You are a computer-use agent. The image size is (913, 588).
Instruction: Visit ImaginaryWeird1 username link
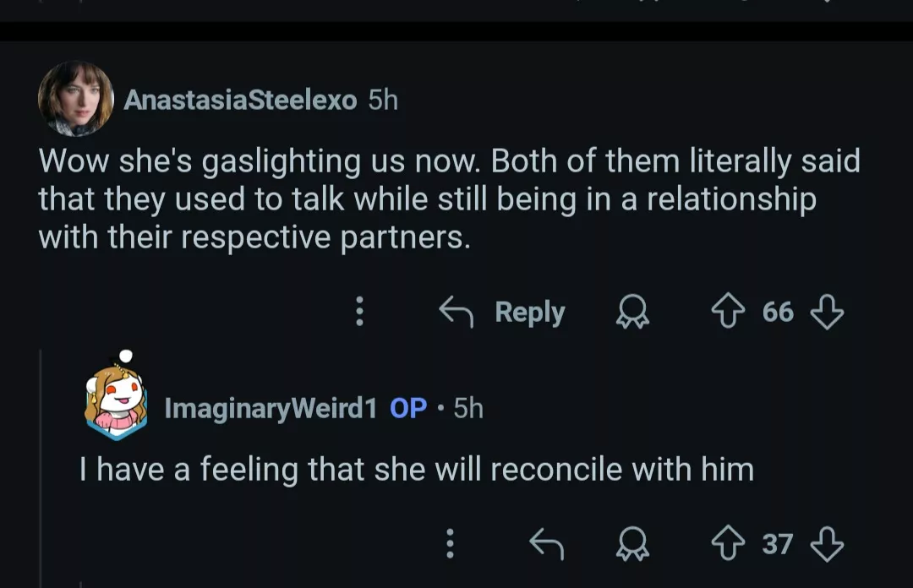click(270, 409)
